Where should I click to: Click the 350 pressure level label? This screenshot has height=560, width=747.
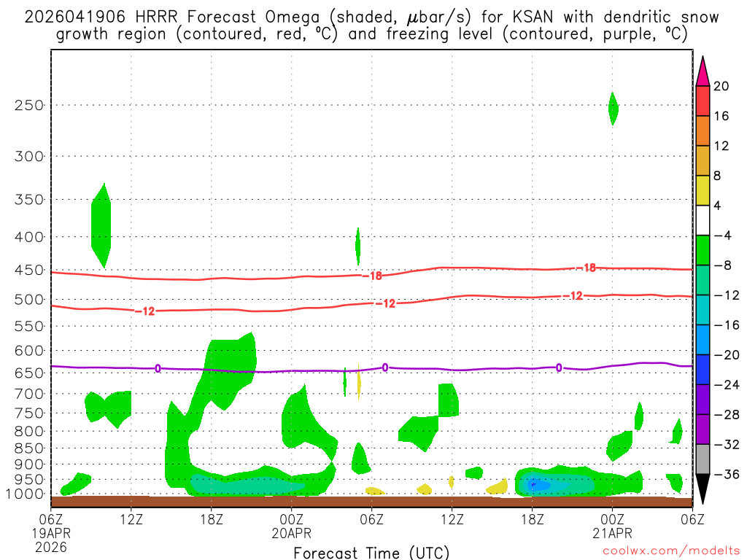point(29,200)
